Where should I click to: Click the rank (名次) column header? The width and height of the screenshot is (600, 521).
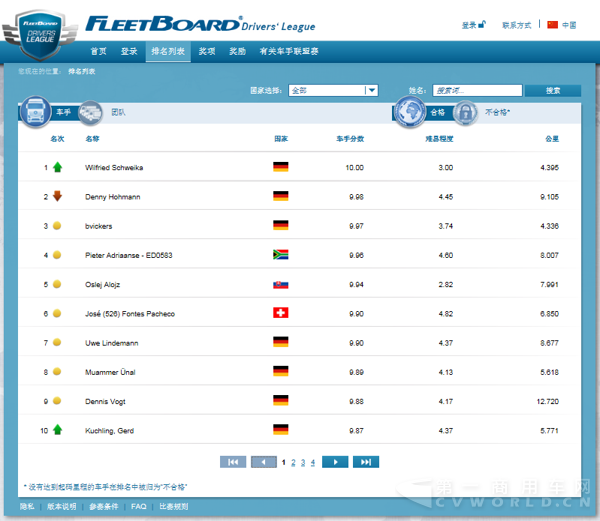(x=57, y=139)
